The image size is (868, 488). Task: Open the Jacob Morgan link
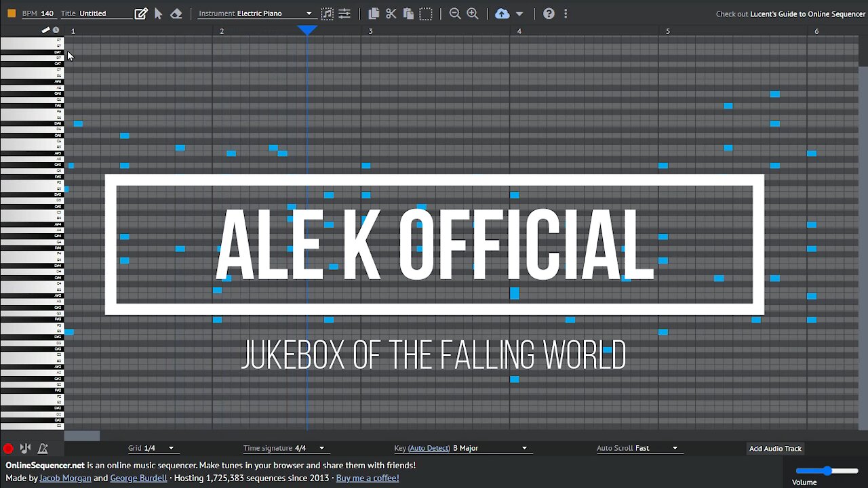(65, 478)
